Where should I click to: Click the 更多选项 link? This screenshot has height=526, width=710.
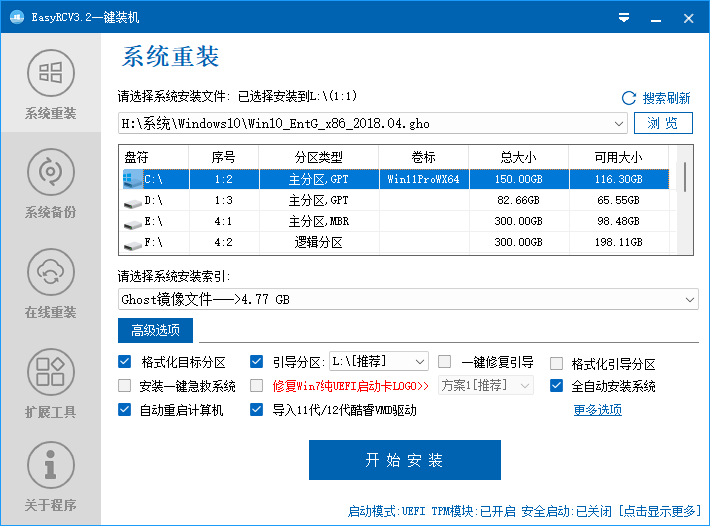coord(597,410)
